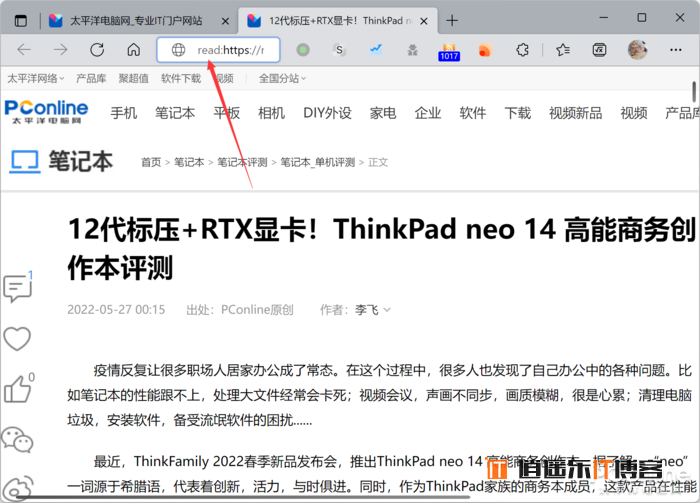Open a new browser tab
The image size is (700, 503).
click(x=452, y=21)
